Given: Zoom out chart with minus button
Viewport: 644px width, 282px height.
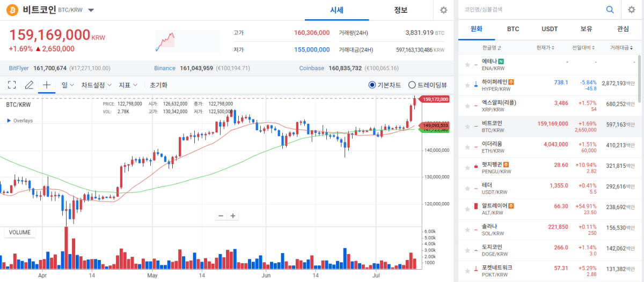Looking at the screenshot, I should click(x=221, y=216).
